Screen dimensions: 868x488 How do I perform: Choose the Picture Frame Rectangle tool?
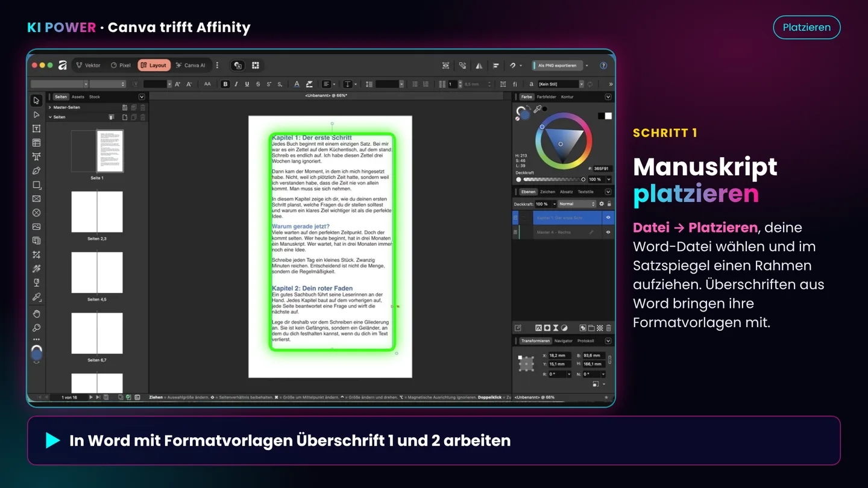point(36,199)
